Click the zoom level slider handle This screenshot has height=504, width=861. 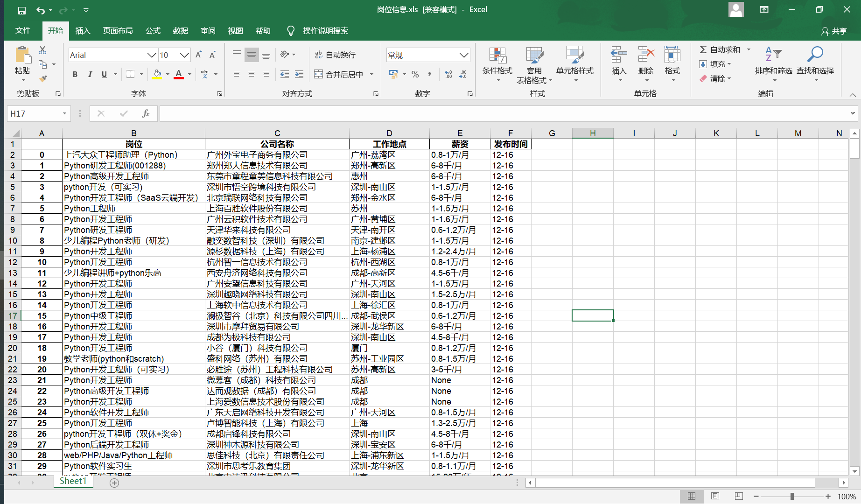(792, 497)
